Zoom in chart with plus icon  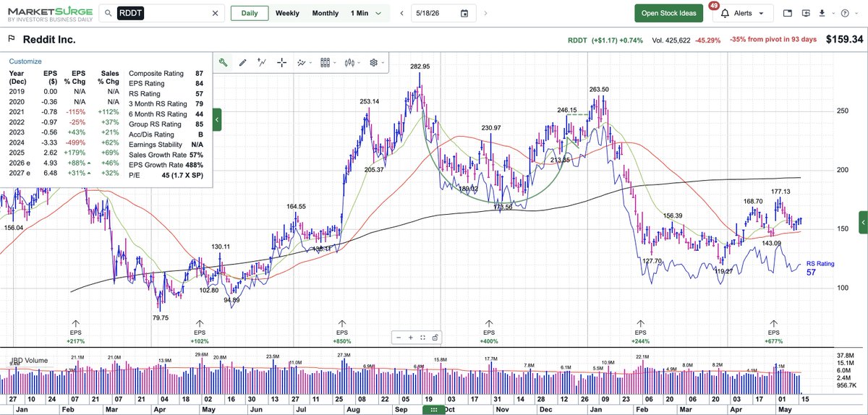410,337
